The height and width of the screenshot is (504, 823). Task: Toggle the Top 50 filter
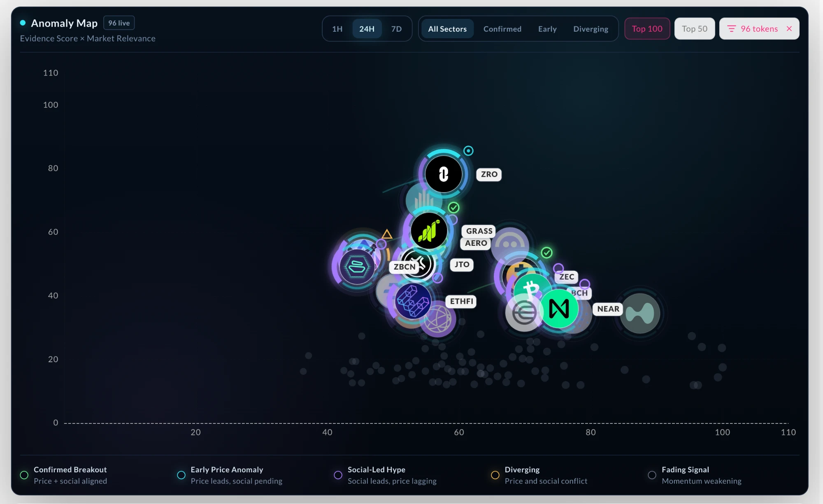694,28
